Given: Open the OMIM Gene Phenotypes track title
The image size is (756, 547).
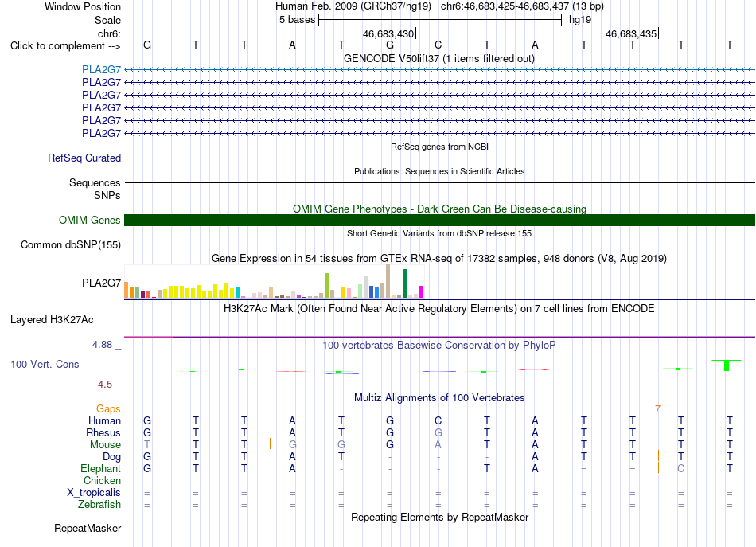Looking at the screenshot, I should point(439,209).
